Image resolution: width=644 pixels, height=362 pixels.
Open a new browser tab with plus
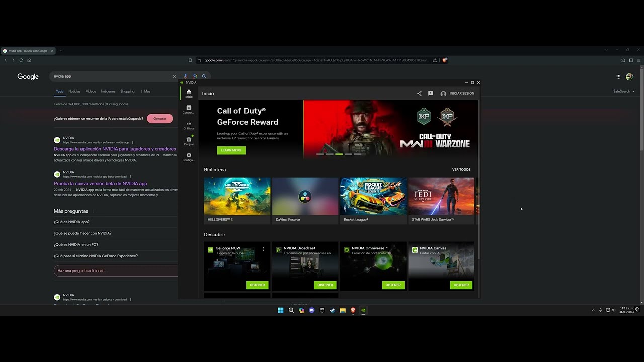(x=61, y=51)
